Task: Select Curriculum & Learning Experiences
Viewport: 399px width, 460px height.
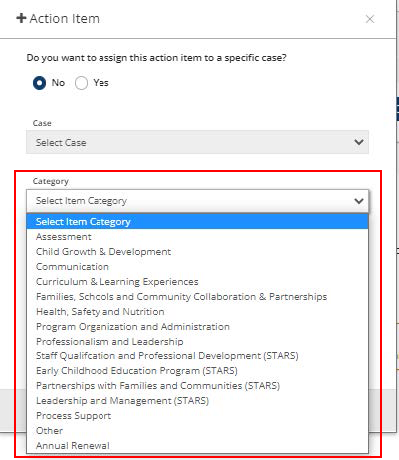Action: [197, 282]
